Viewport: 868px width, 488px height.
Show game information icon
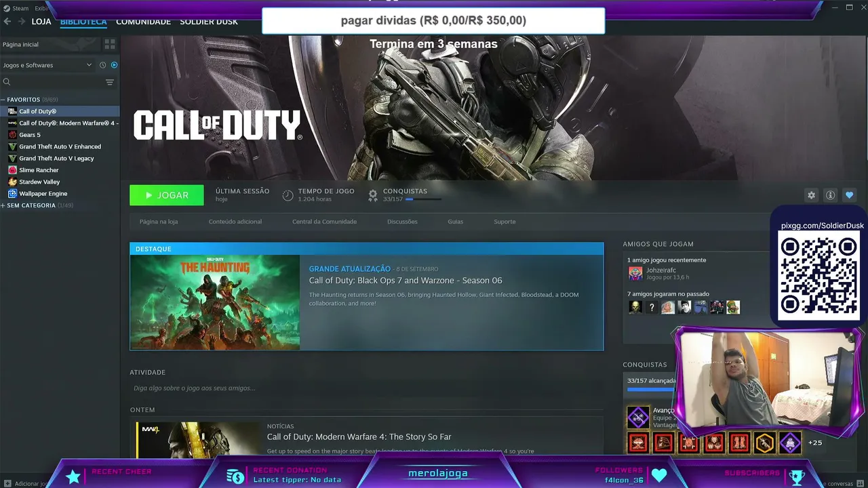[x=830, y=195]
